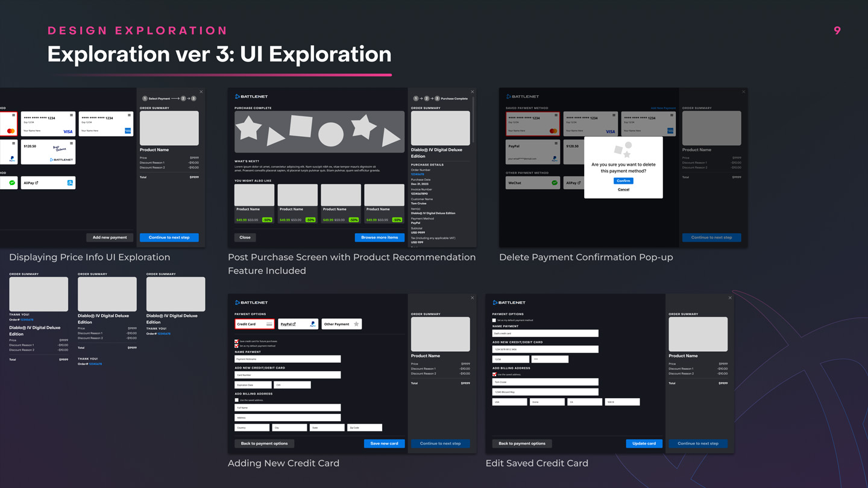
Task: Click Battlenet logo in Edit Saved Credit Card mockup
Action: [509, 302]
